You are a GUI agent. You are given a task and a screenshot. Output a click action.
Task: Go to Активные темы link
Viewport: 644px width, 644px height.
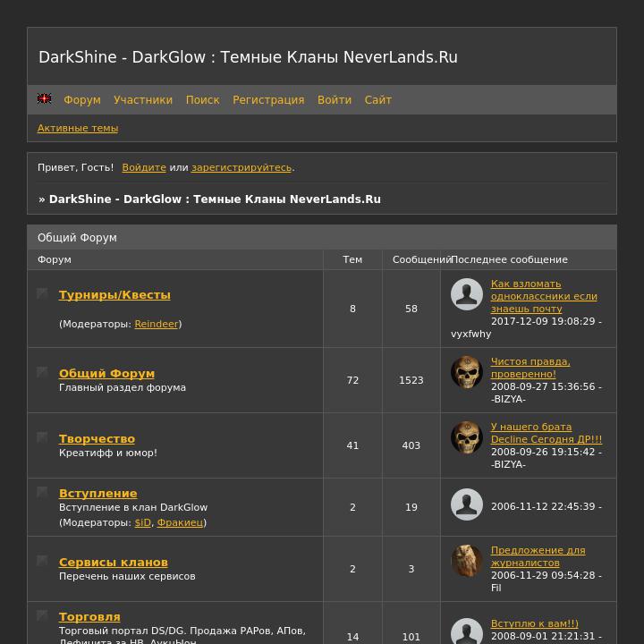click(x=78, y=128)
